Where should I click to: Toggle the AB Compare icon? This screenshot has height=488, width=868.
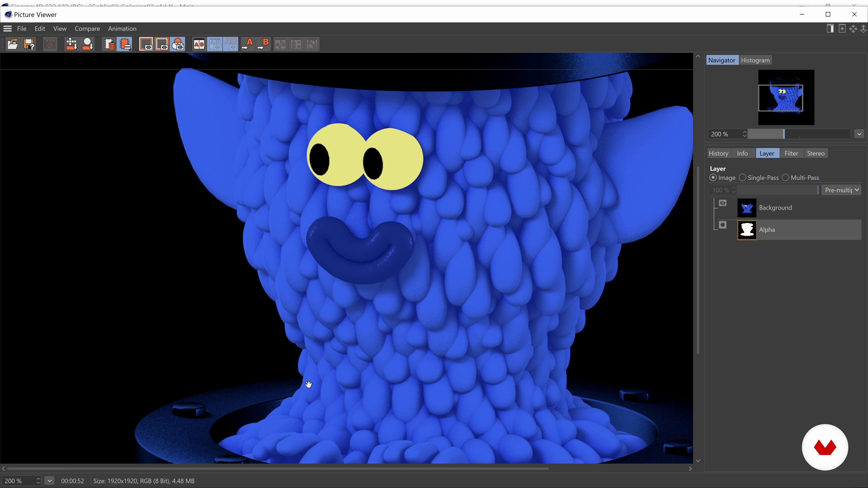[x=199, y=45]
